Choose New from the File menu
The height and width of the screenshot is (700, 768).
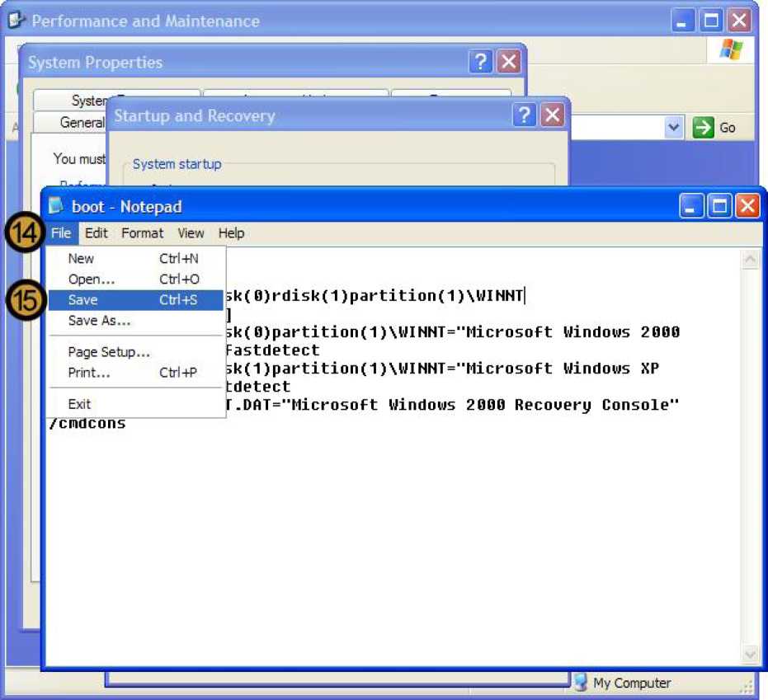[x=136, y=258]
